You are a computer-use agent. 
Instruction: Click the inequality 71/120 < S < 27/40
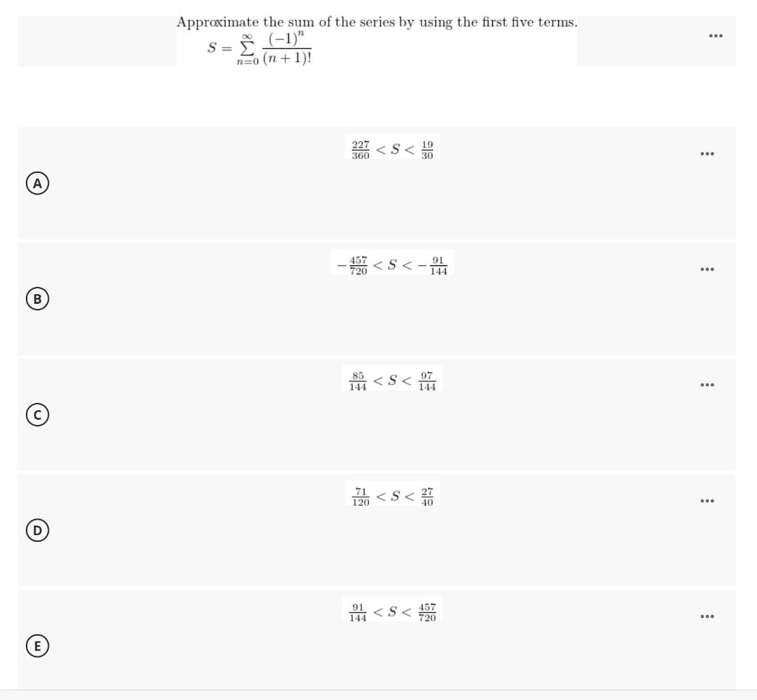pyautogui.click(x=390, y=495)
